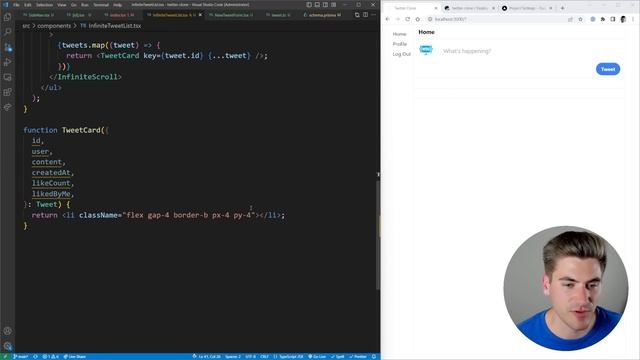Click Go Live in the status bar
This screenshot has width=640, height=360.
[x=317, y=356]
